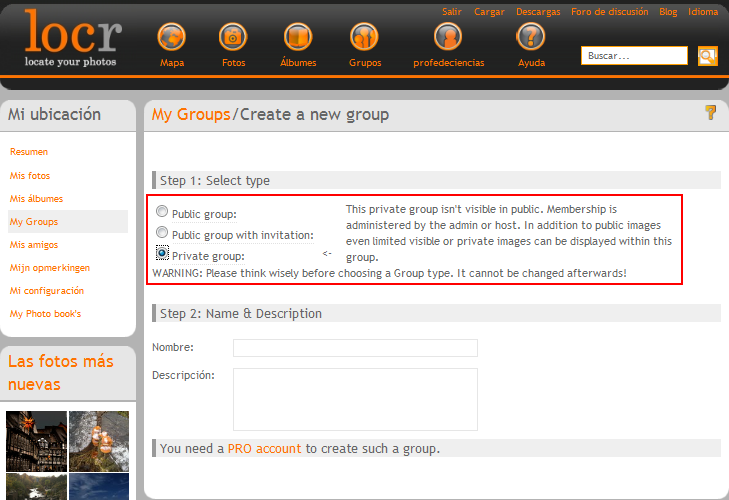Open Mis fotos in sidebar
This screenshot has height=500, width=729.
(30, 175)
